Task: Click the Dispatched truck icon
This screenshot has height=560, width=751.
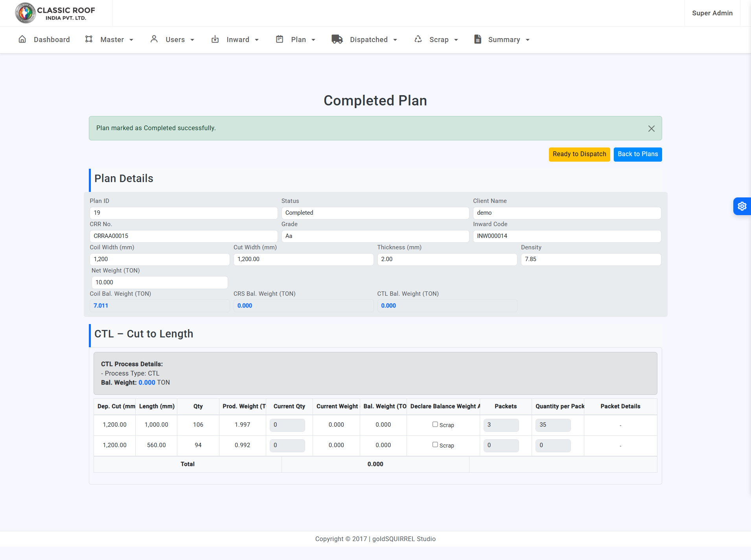Action: [x=337, y=39]
